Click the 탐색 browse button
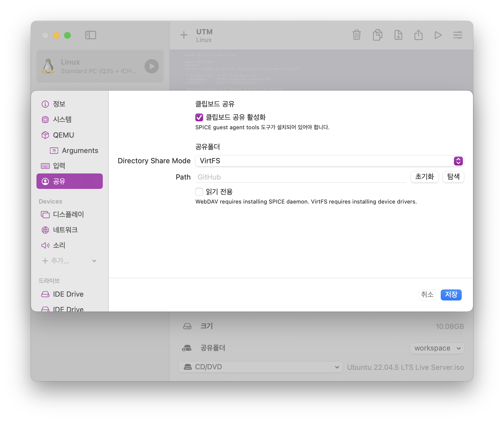 coord(453,177)
